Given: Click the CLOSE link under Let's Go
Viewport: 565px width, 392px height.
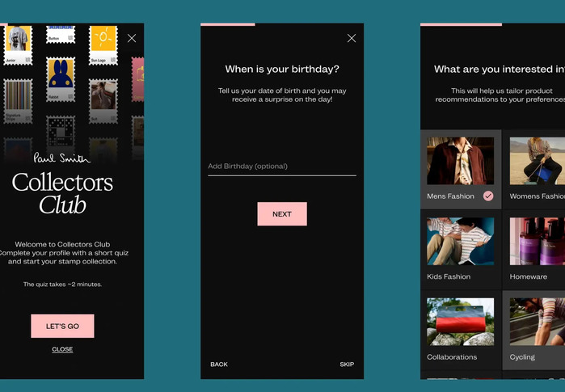Looking at the screenshot, I should (x=62, y=349).
